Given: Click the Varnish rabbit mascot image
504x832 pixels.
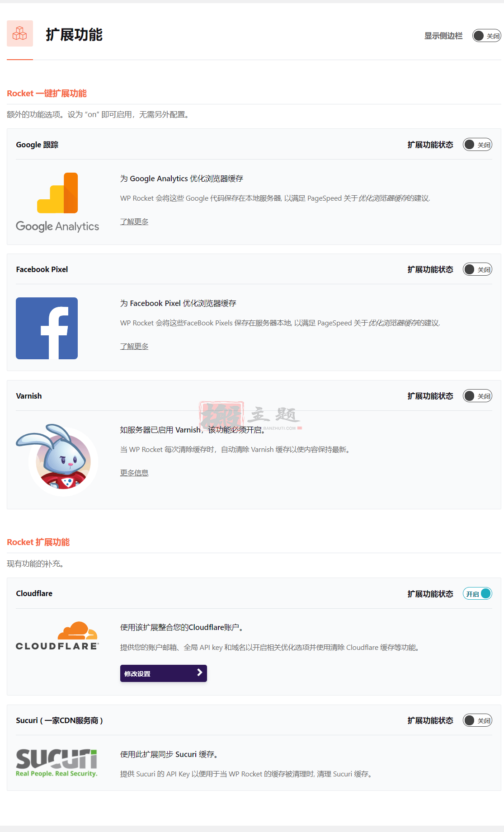Looking at the screenshot, I should 57,460.
